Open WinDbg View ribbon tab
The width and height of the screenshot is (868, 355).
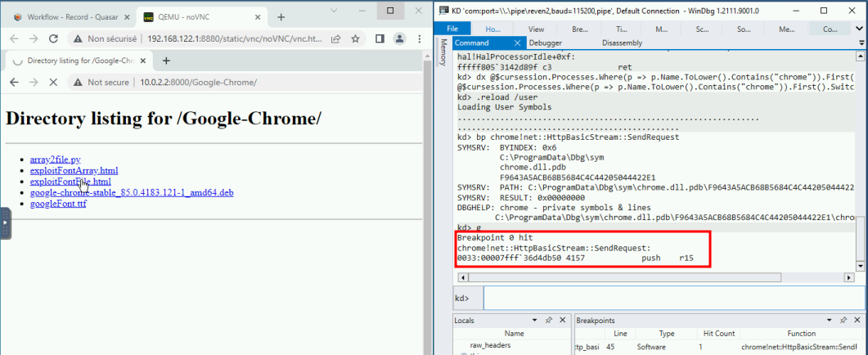(x=536, y=29)
